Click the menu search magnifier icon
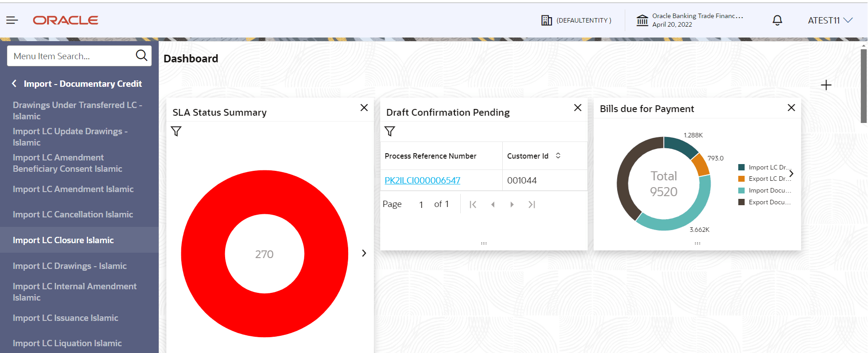 pyautogui.click(x=142, y=56)
